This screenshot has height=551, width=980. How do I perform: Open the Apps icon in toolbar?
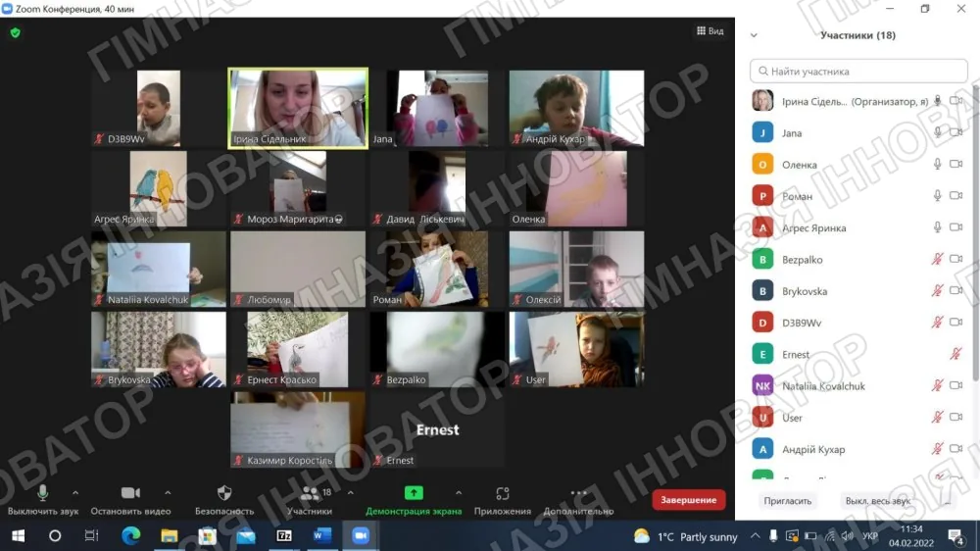503,493
